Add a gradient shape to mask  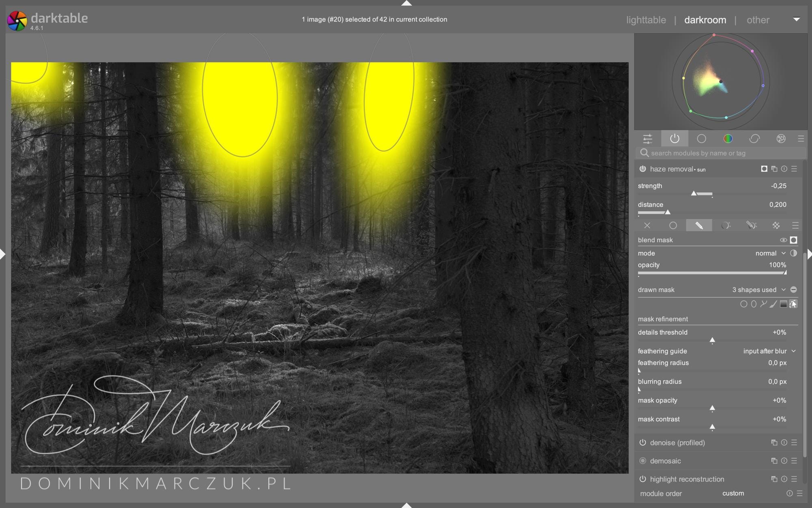pyautogui.click(x=783, y=304)
